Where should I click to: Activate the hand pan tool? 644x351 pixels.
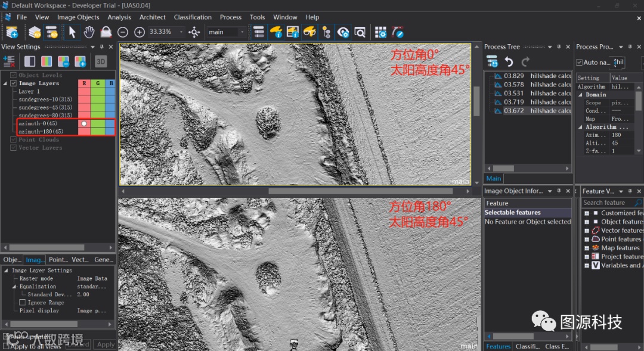pos(89,32)
